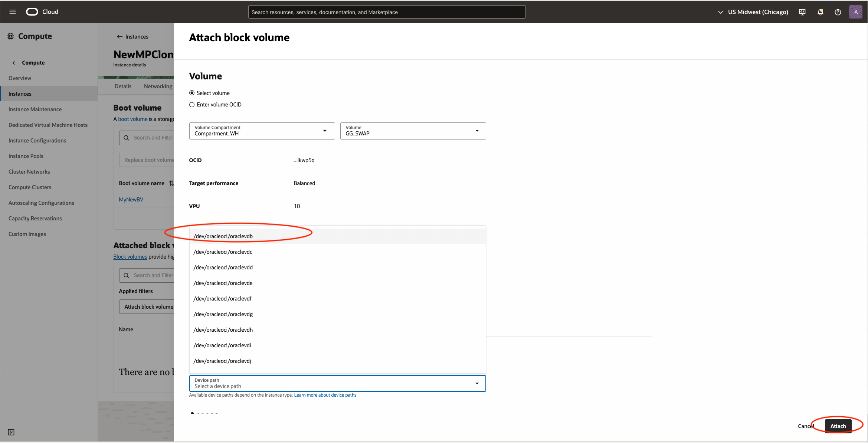Image resolution: width=868 pixels, height=443 pixels.
Task: Choose the Enter volume OCID radio option
Action: (x=192, y=105)
